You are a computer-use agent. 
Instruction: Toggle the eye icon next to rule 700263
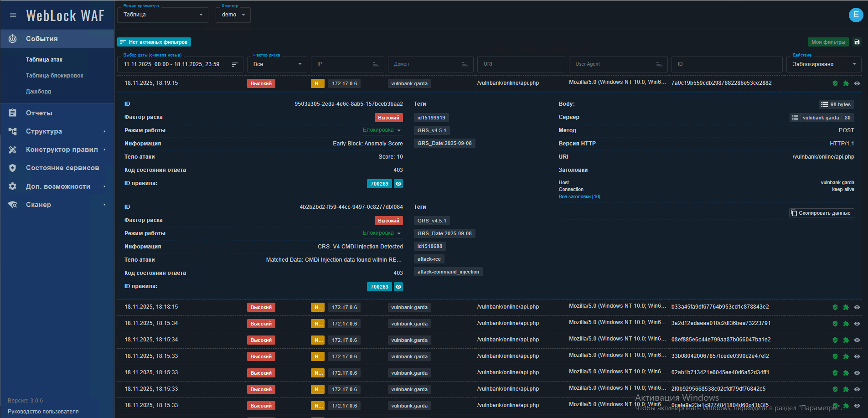tap(398, 287)
